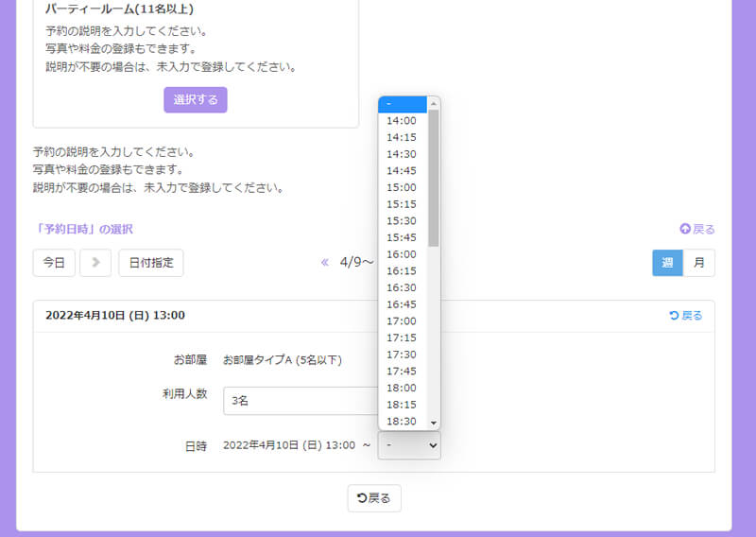
Task: Pick 17:00 as the end time
Action: coord(402,321)
